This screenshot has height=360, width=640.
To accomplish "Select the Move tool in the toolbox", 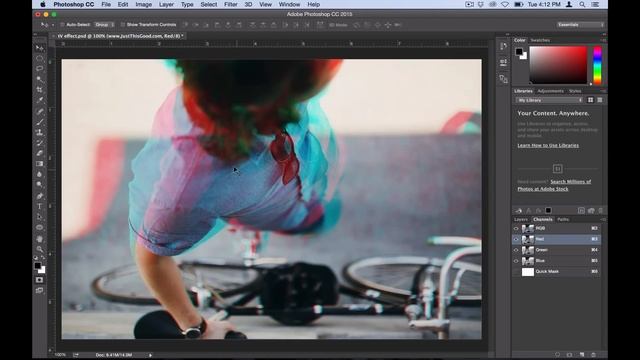I will 40,48.
